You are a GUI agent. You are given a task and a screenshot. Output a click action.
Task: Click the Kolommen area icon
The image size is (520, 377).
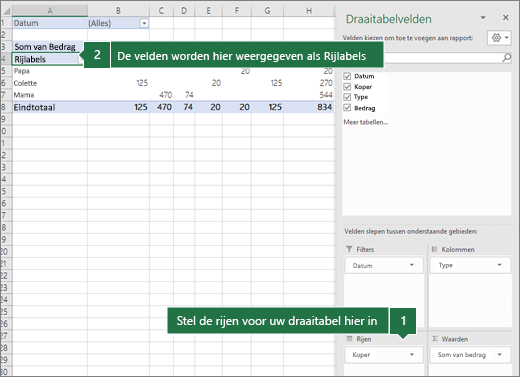tap(434, 249)
